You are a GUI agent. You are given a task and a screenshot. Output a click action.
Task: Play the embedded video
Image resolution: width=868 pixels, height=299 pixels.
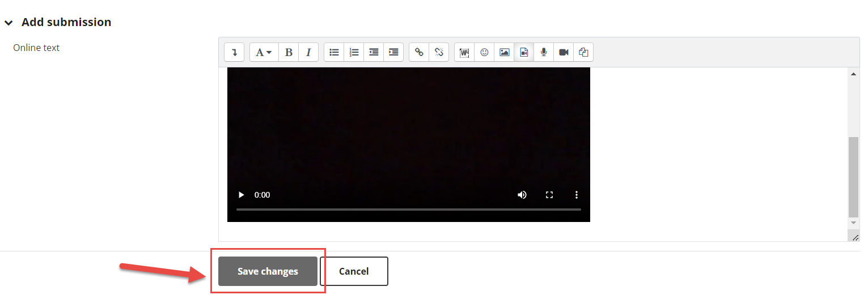(x=241, y=195)
